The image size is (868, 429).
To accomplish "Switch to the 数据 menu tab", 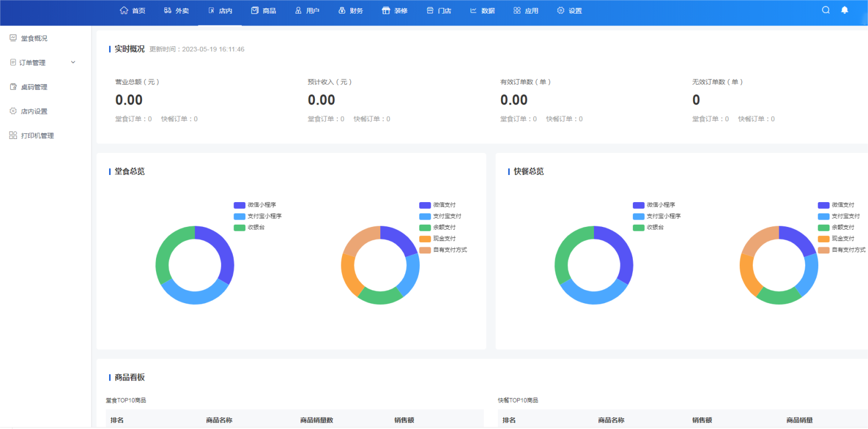I will (x=482, y=10).
